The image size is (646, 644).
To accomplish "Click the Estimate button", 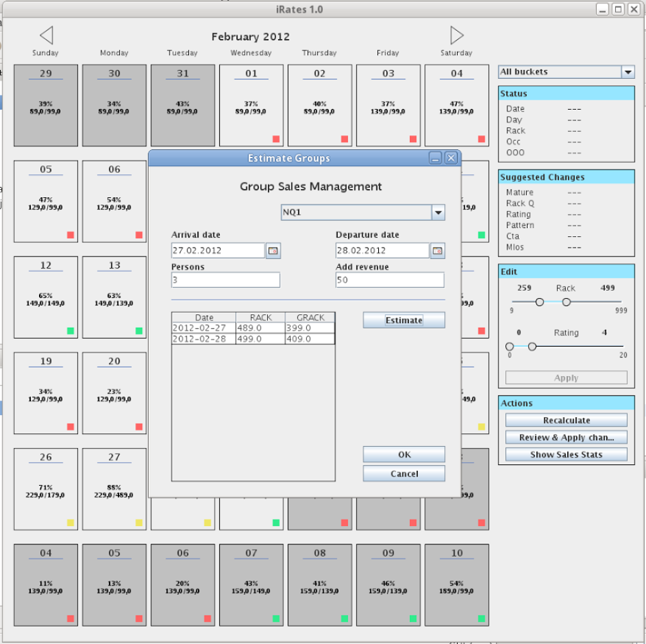I will point(404,320).
